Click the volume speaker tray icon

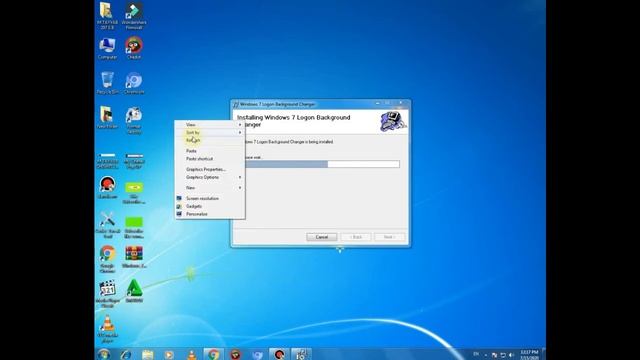pos(511,355)
